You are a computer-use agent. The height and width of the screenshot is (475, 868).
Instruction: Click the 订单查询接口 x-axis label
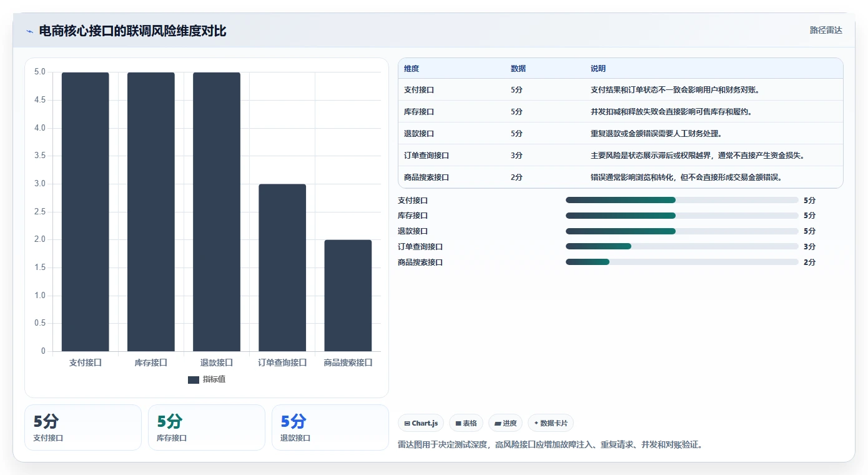point(282,362)
